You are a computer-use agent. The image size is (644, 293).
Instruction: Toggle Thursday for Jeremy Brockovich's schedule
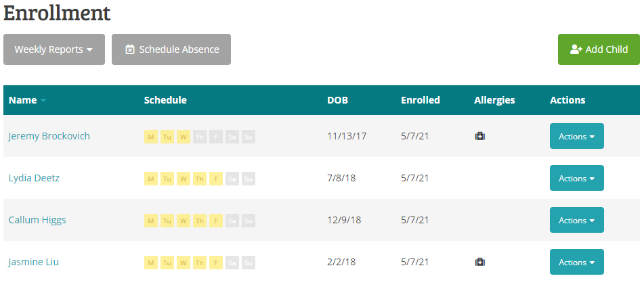click(x=200, y=137)
